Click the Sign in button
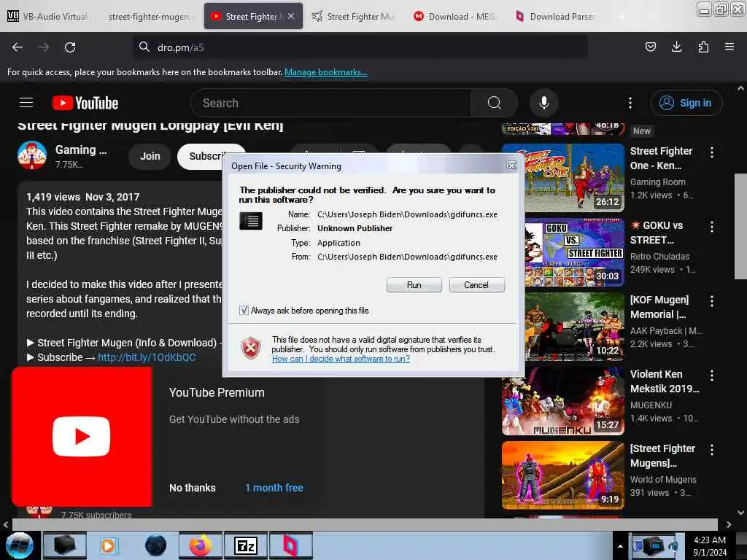Screen dimensions: 747x560 point(686,103)
